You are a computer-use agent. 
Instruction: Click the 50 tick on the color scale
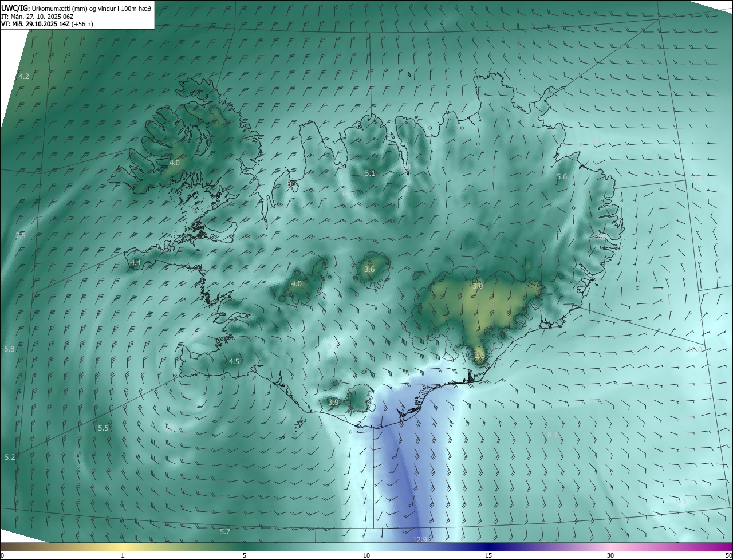tap(728, 555)
